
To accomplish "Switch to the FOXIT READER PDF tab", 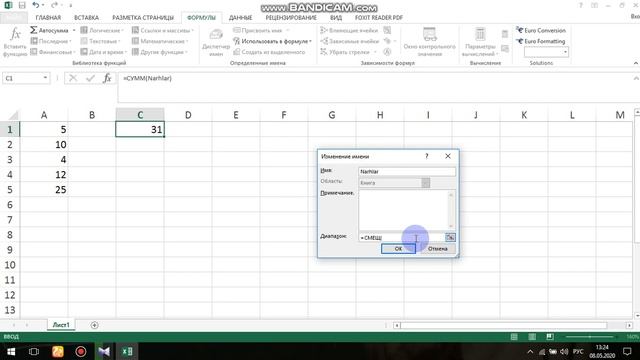I will (379, 18).
